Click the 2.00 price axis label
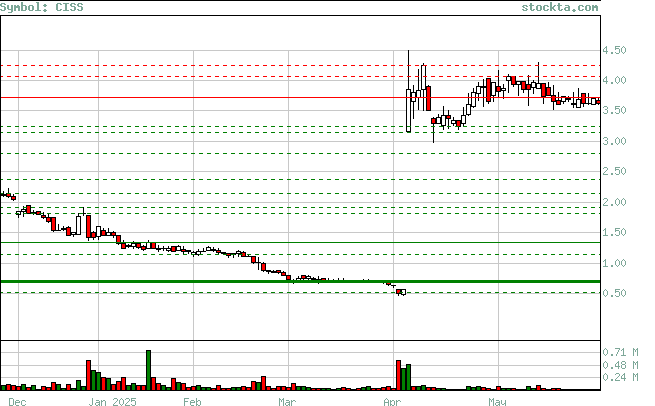 point(614,202)
